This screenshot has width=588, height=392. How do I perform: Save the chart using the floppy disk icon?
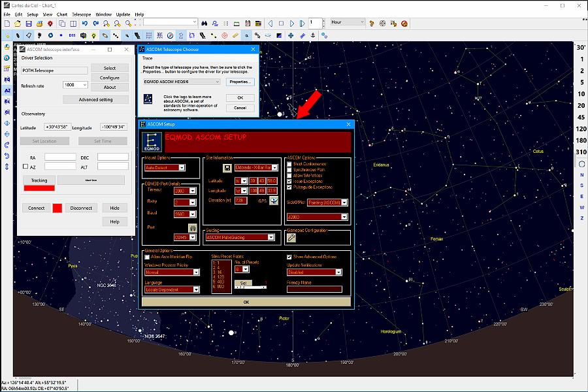29,24
